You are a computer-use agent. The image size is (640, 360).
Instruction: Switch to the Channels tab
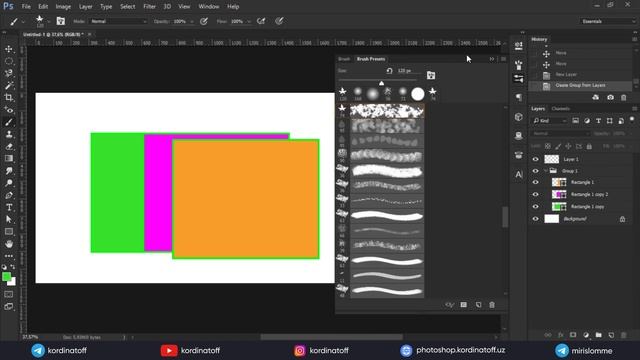[560, 109]
